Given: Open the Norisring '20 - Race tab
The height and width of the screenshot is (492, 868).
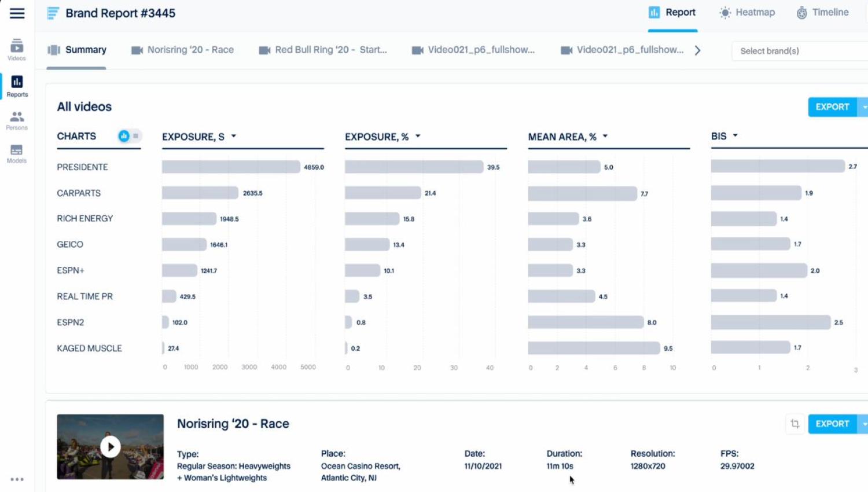Looking at the screenshot, I should (183, 50).
